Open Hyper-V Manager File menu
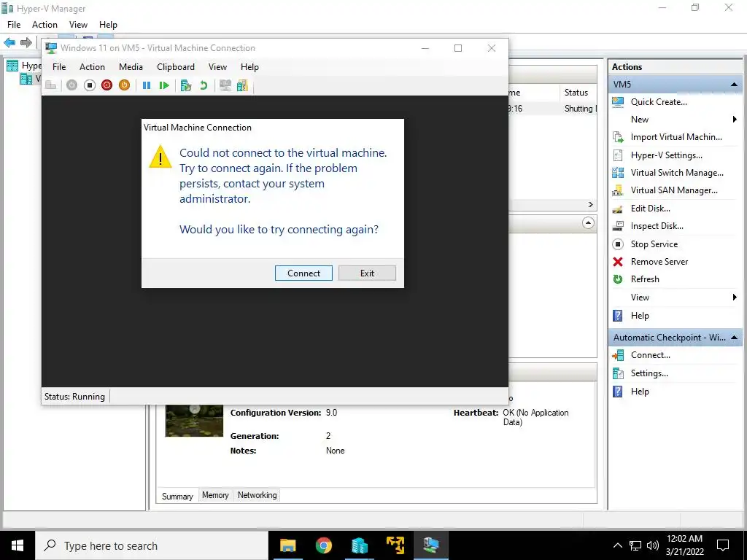 (14, 25)
